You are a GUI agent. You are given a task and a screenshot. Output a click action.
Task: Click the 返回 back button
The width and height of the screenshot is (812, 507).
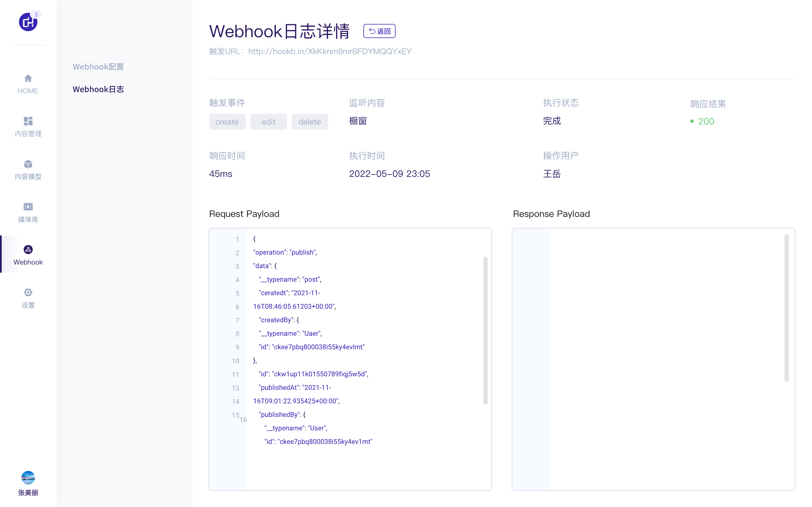[x=379, y=31]
